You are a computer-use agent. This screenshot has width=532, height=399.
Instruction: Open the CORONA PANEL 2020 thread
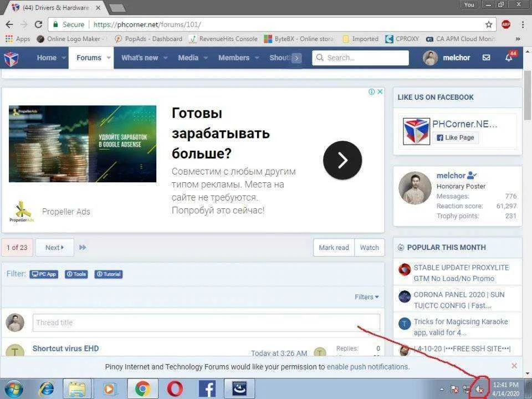coord(459,300)
